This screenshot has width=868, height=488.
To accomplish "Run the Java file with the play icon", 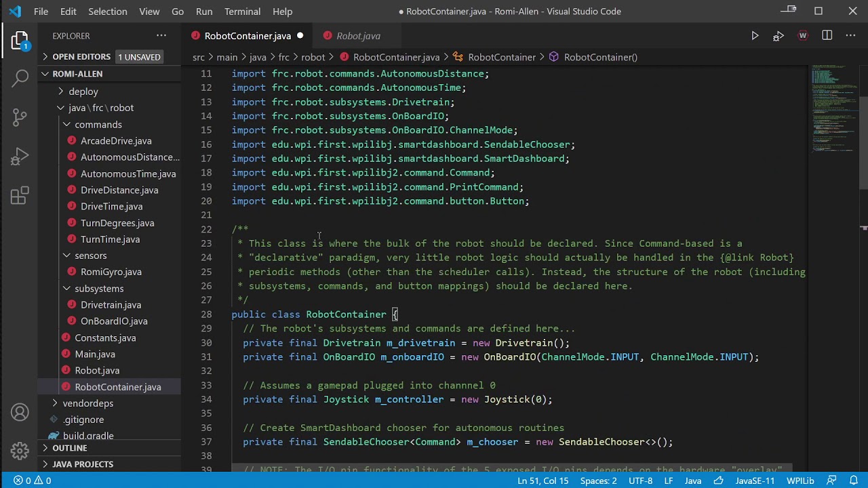I will click(x=755, y=36).
